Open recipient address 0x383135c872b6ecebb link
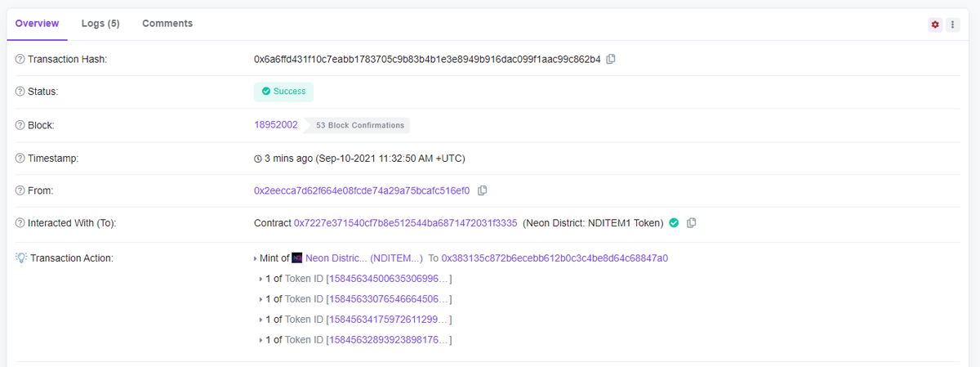The image size is (980, 367). click(555, 258)
